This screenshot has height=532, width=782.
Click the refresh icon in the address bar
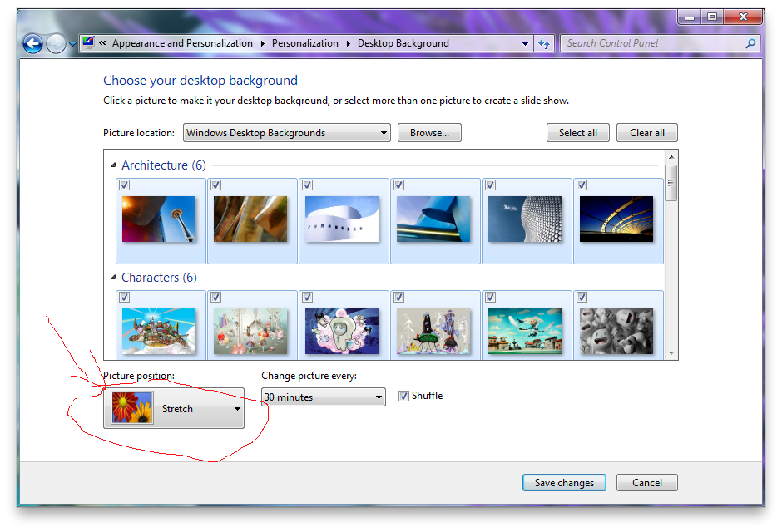(544, 43)
